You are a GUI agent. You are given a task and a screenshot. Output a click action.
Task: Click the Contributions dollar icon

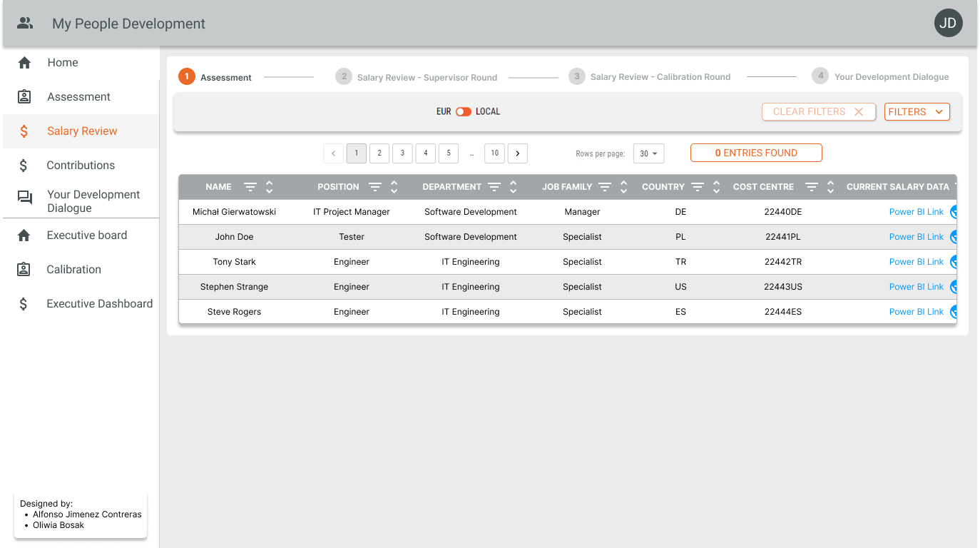(x=24, y=166)
